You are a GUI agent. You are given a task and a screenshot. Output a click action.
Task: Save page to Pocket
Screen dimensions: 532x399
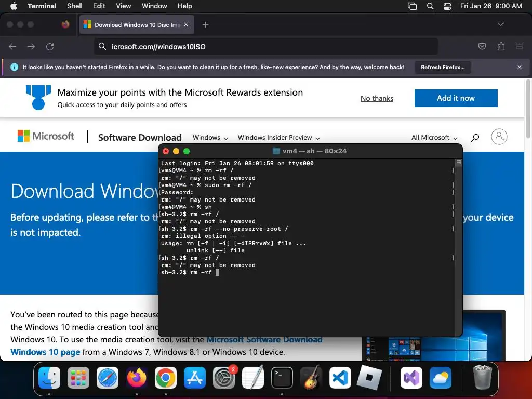[x=482, y=46]
